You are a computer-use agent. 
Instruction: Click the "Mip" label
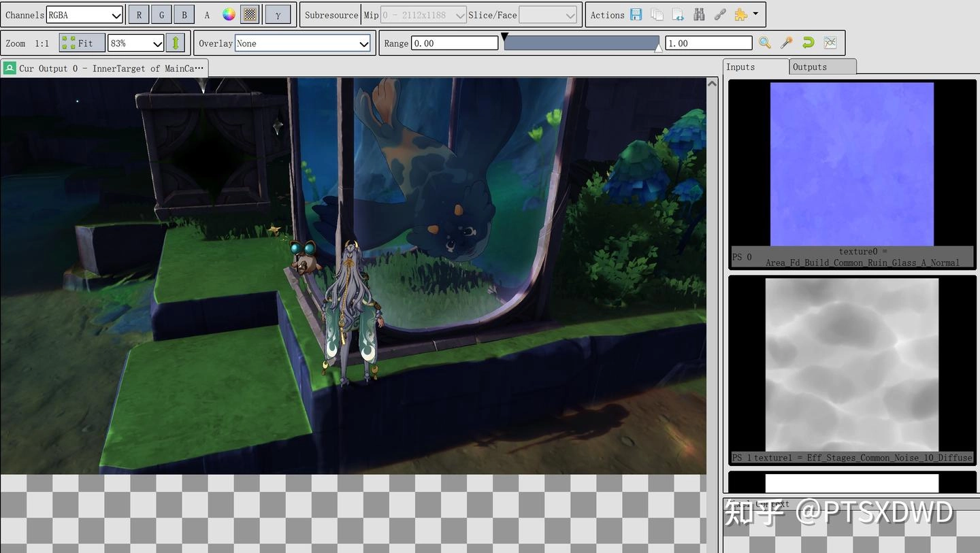[x=371, y=15]
